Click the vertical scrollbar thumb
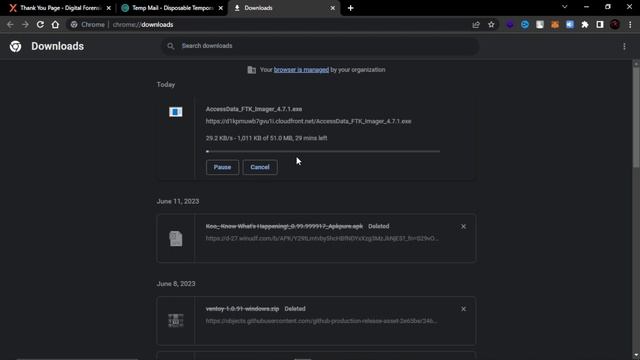640x360 pixels. click(x=636, y=117)
